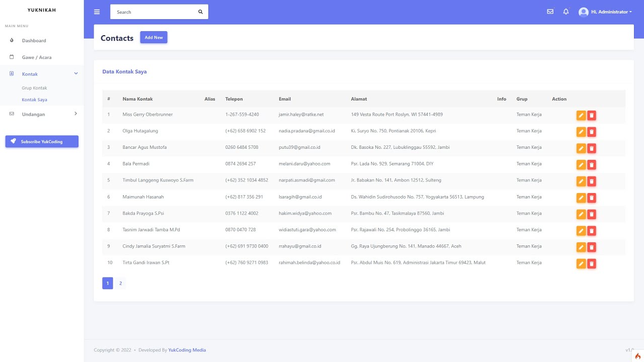Go to page 2 of contacts
Image resolution: width=644 pixels, height=362 pixels.
click(x=121, y=284)
